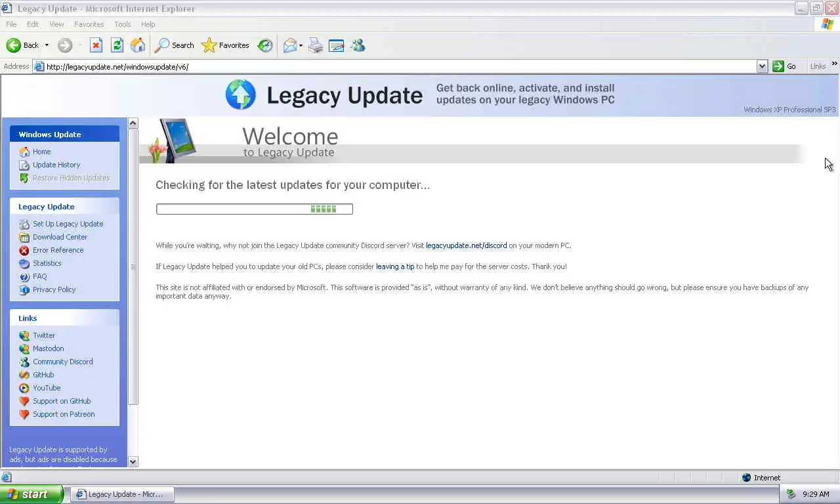Open the GitHub link in the sidebar

click(43, 375)
